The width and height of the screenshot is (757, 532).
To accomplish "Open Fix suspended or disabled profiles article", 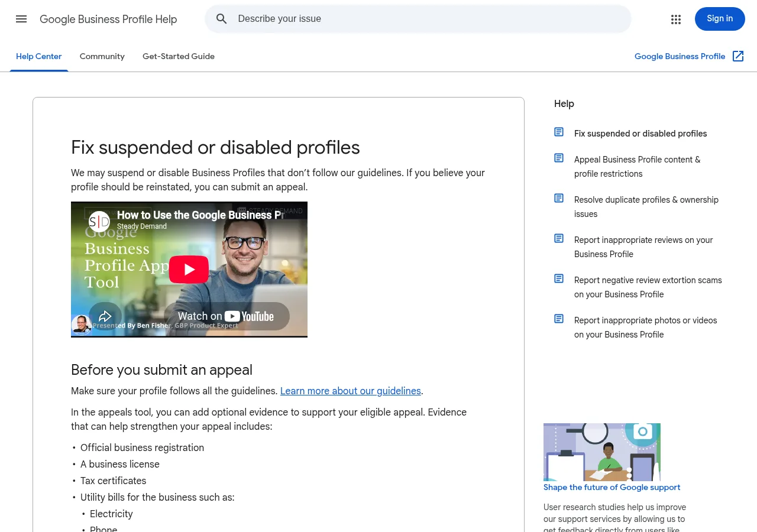I will pyautogui.click(x=640, y=134).
